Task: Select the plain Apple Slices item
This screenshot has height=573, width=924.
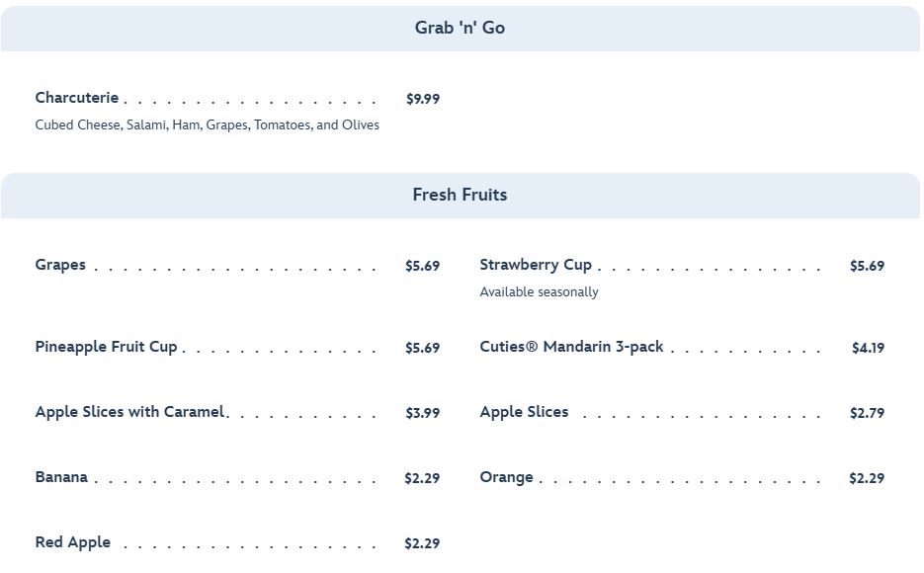Action: [524, 412]
